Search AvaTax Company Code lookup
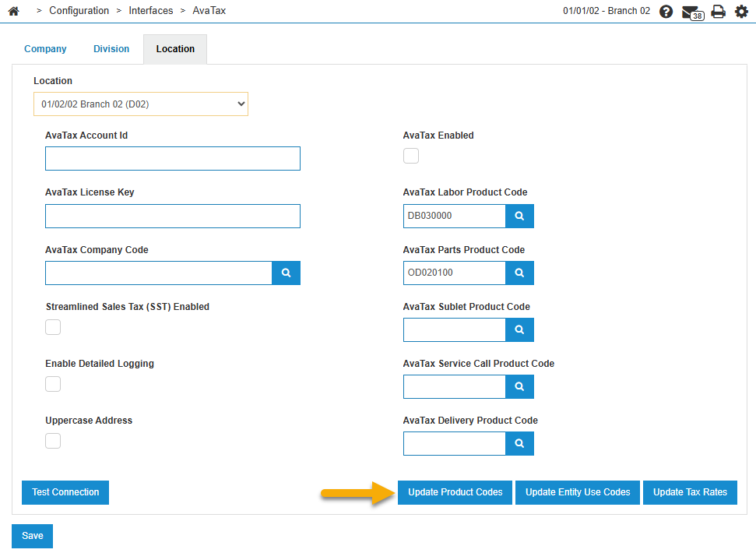This screenshot has width=756, height=560. point(286,273)
